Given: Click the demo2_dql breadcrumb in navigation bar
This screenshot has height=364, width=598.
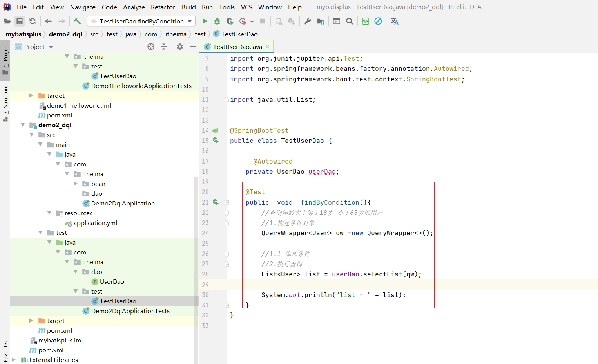Looking at the screenshot, I should [65, 34].
